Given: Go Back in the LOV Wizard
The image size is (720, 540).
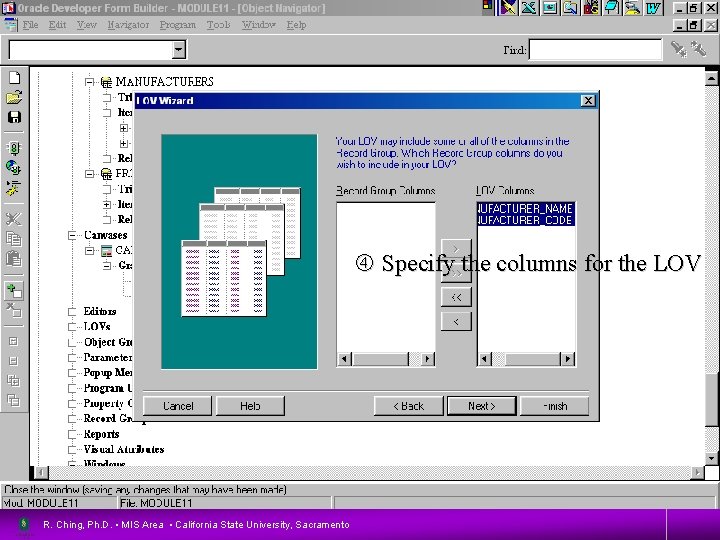Looking at the screenshot, I should click(409, 406).
